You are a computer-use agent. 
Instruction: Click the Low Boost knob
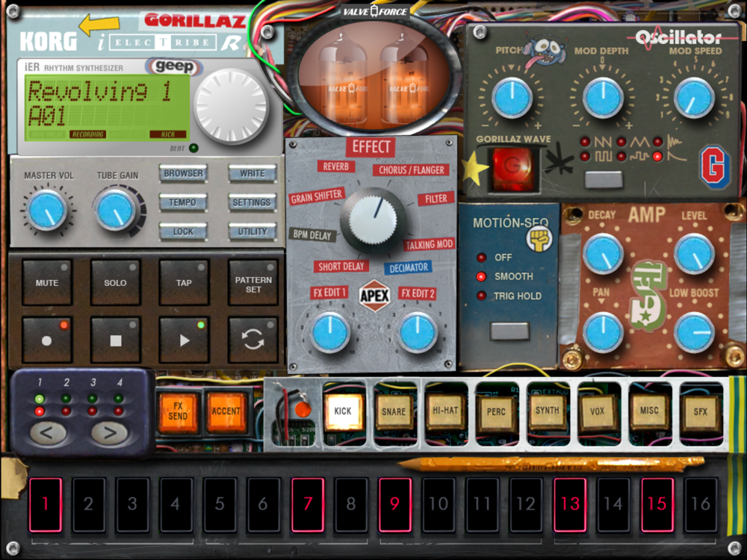(694, 332)
